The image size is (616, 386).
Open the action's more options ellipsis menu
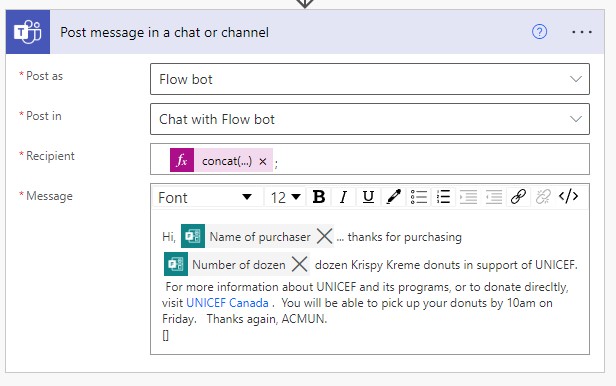point(582,32)
